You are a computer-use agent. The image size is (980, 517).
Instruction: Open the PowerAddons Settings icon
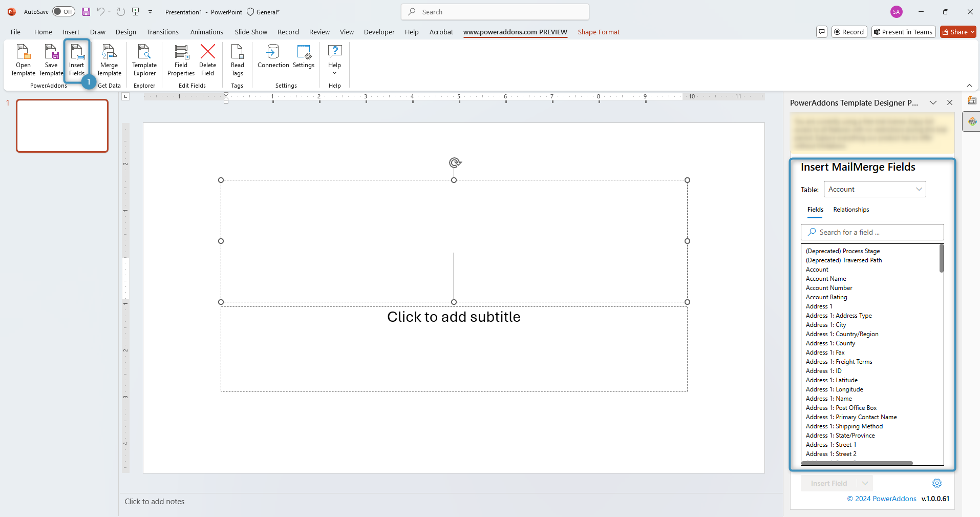[x=304, y=56]
